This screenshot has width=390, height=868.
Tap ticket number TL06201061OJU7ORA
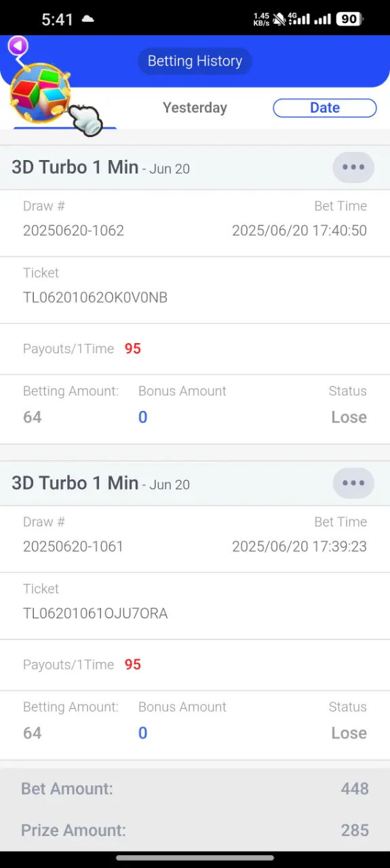96,614
